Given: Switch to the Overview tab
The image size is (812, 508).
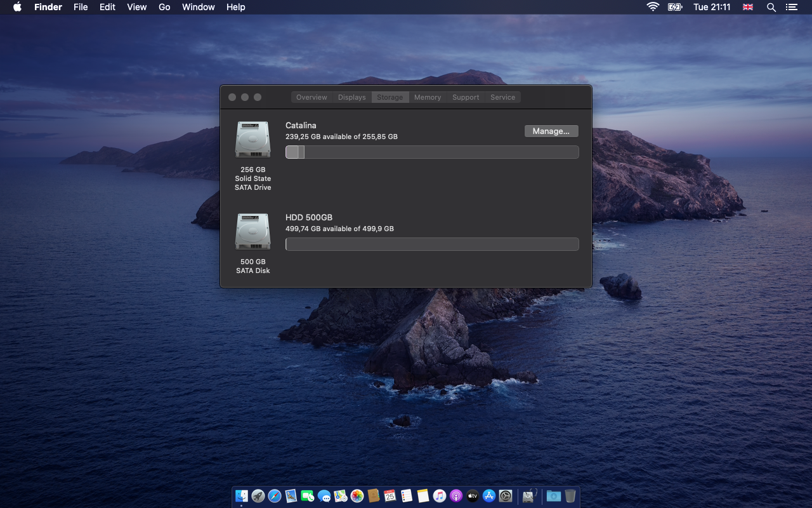Looking at the screenshot, I should (311, 97).
